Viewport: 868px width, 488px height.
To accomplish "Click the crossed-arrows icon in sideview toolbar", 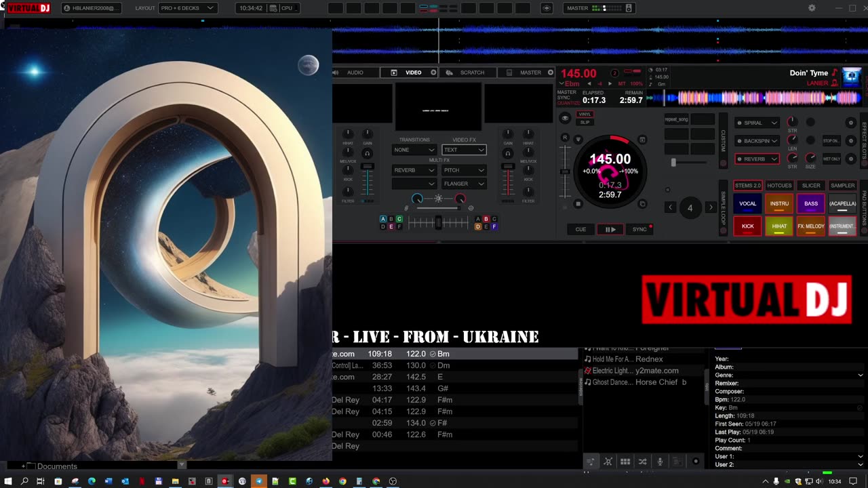I will click(x=608, y=462).
